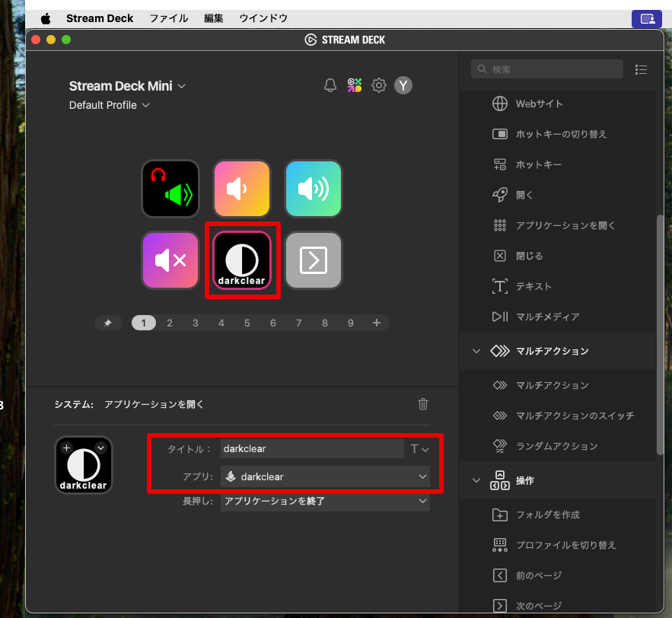Delete the action with trash icon

[423, 404]
